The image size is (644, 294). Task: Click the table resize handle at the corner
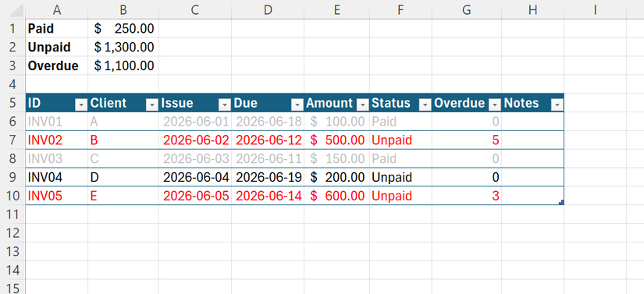(x=561, y=202)
